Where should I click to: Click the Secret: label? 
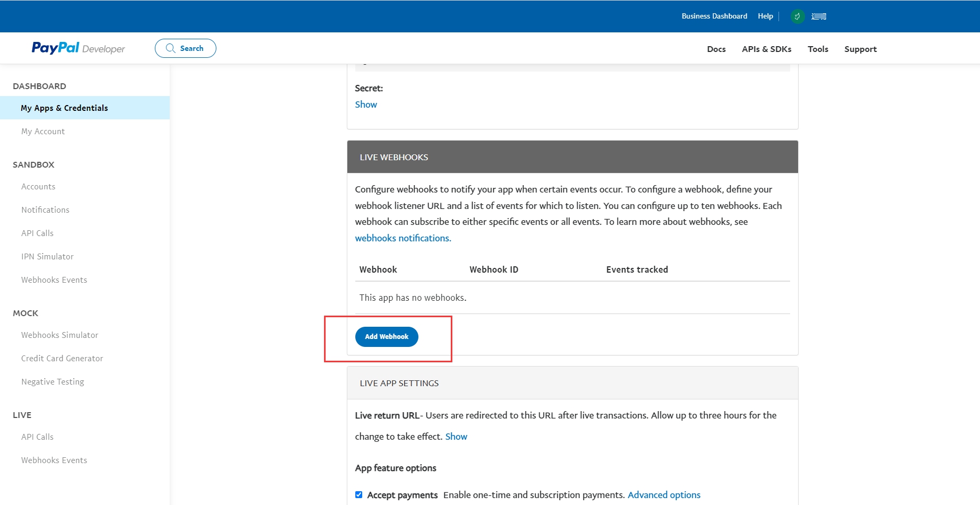[369, 88]
